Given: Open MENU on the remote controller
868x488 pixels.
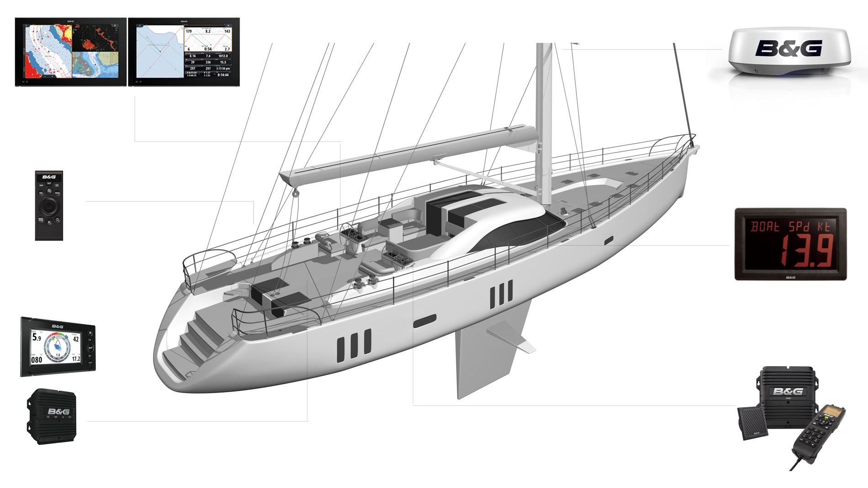Looking at the screenshot, I should pos(58,193).
